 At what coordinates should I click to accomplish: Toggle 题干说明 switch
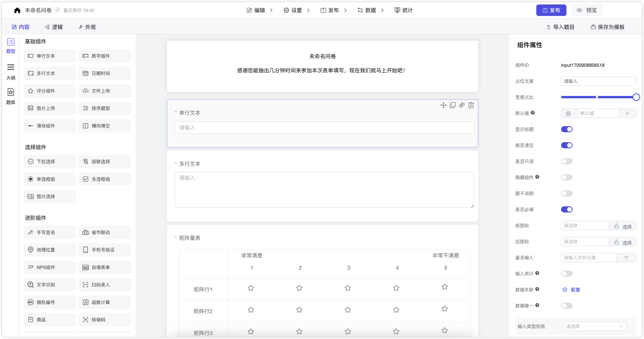coord(567,193)
